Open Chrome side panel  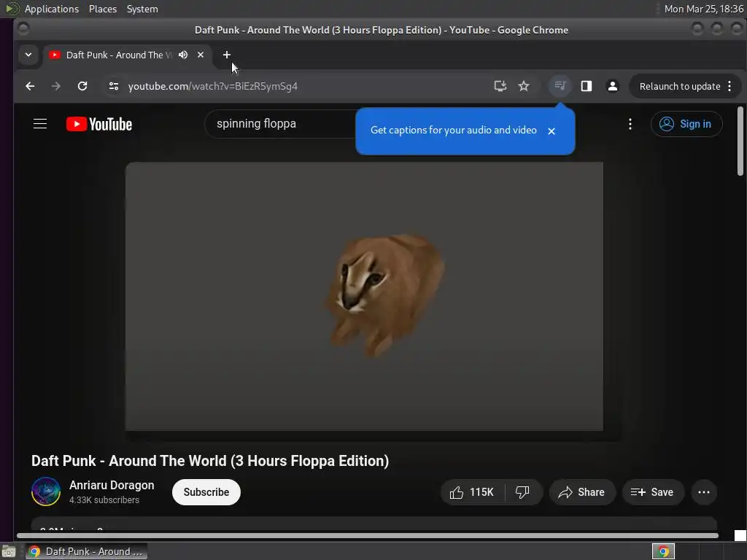point(586,86)
